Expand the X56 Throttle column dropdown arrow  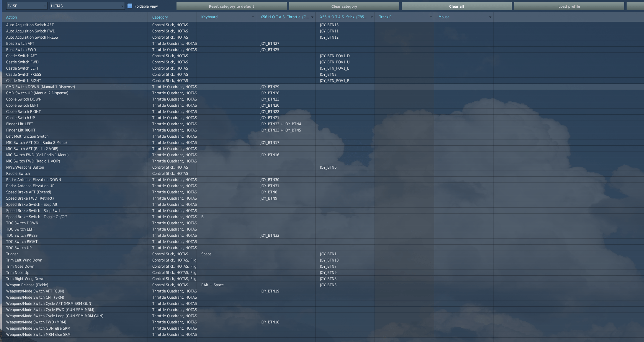click(x=312, y=17)
